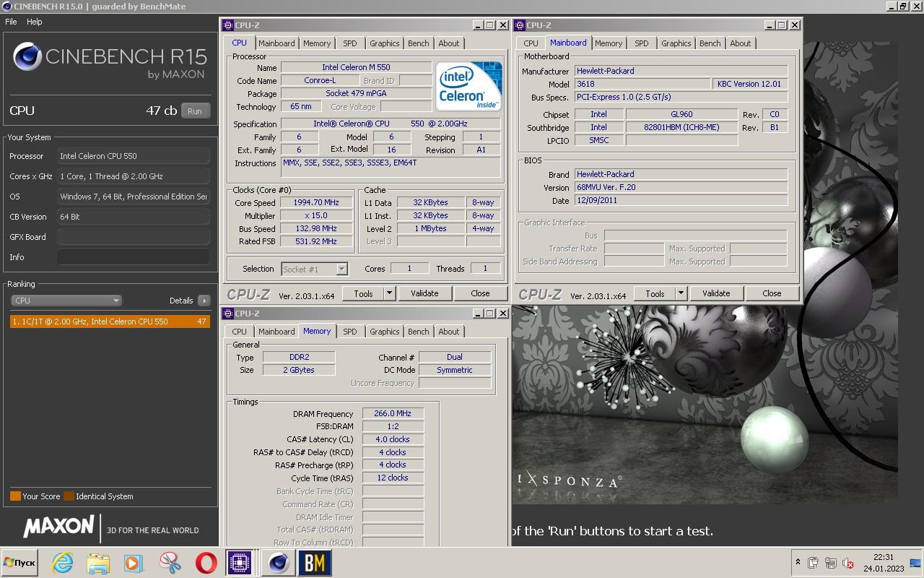Viewport: 924px width, 578px height.
Task: Open the File menu in Cinebench
Action: click(x=11, y=22)
